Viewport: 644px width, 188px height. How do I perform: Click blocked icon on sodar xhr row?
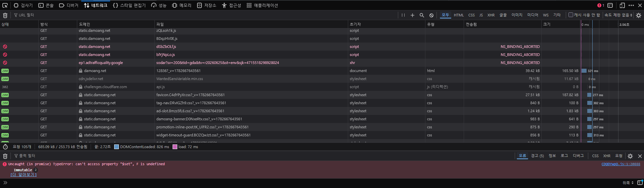coord(5,63)
